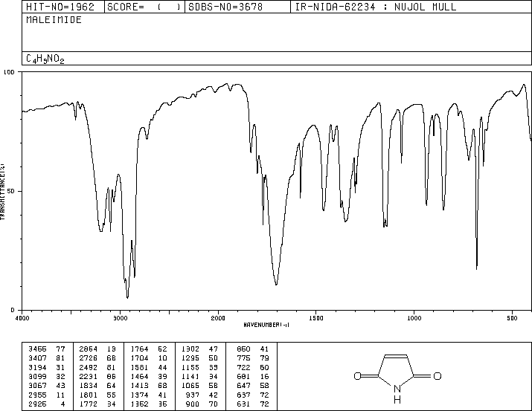Click the 1302 peak table entry
This screenshot has height=411, width=532.
point(199,349)
